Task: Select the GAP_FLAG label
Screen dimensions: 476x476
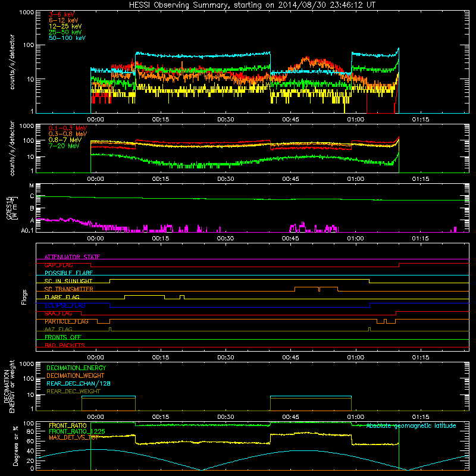Action: 58,265
